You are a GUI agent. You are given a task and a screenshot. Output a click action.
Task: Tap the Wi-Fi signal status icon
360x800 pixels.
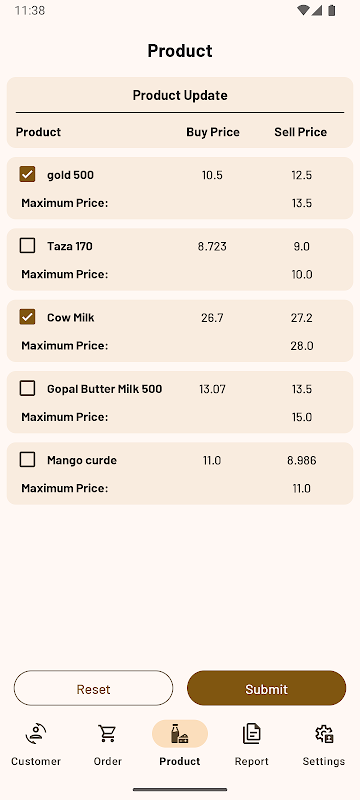point(303,10)
